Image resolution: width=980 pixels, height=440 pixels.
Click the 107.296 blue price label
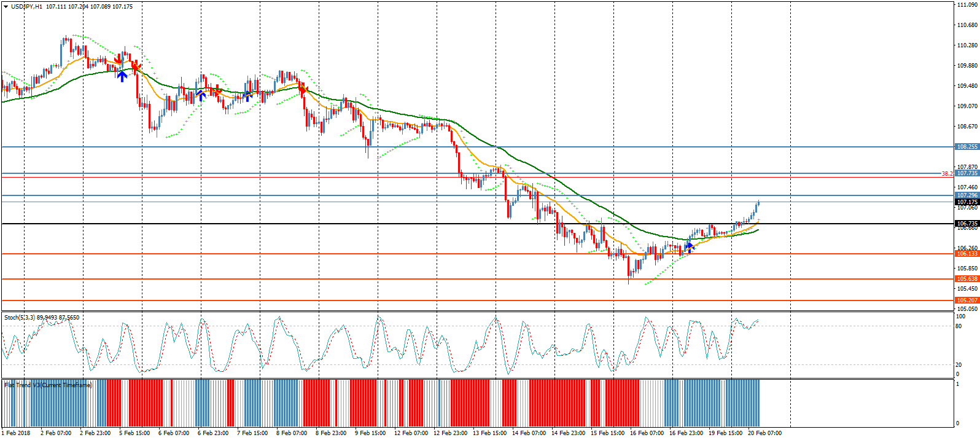(x=966, y=195)
